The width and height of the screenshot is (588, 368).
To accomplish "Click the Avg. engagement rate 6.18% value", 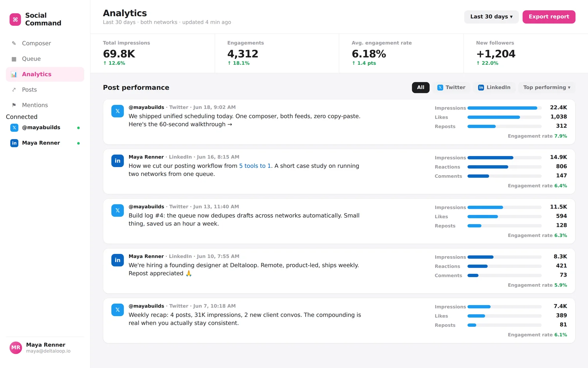I will [369, 54].
